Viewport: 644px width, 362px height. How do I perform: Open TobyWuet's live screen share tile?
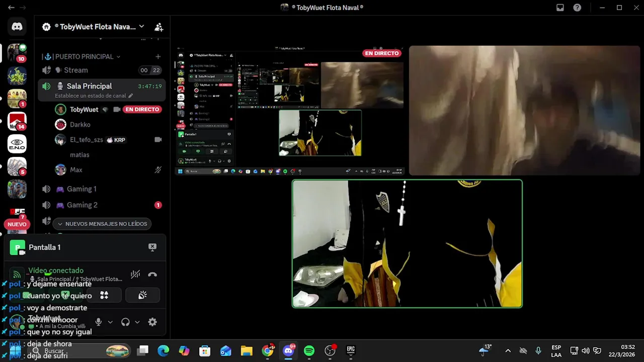tap(290, 111)
